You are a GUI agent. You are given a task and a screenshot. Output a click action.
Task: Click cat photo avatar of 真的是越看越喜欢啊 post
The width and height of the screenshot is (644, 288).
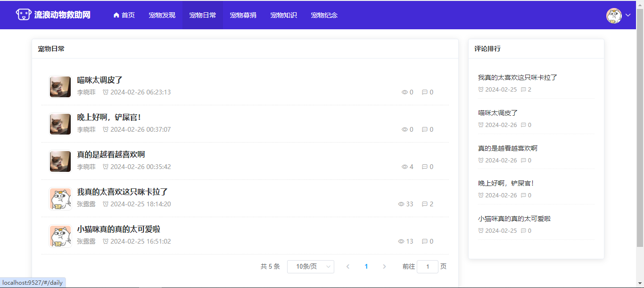click(60, 161)
